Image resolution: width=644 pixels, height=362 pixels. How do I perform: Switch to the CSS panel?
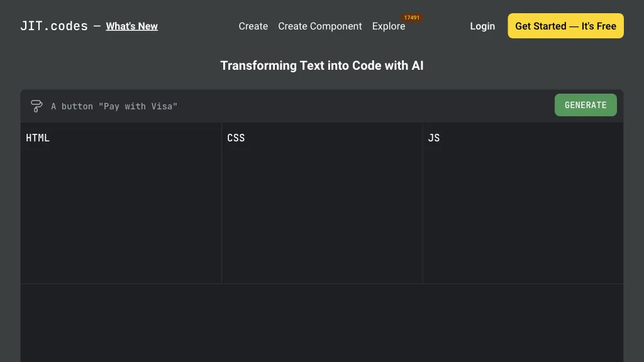(236, 138)
